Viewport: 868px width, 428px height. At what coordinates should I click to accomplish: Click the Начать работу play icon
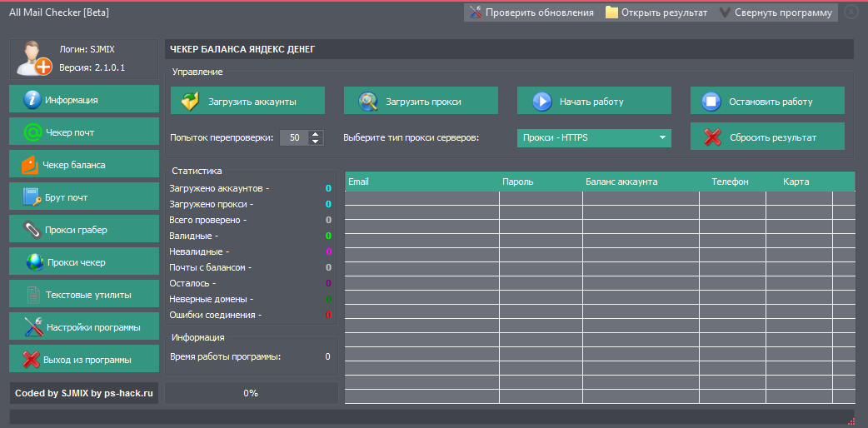[x=542, y=102]
